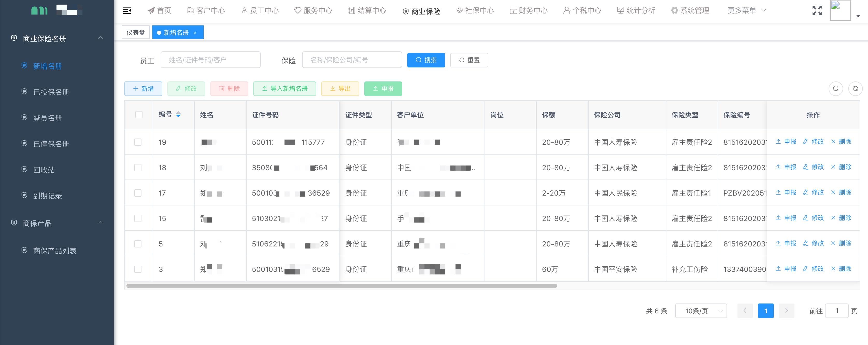Open the 客户中心 menu in the top navigation
This screenshot has height=345, width=868.
point(206,10)
